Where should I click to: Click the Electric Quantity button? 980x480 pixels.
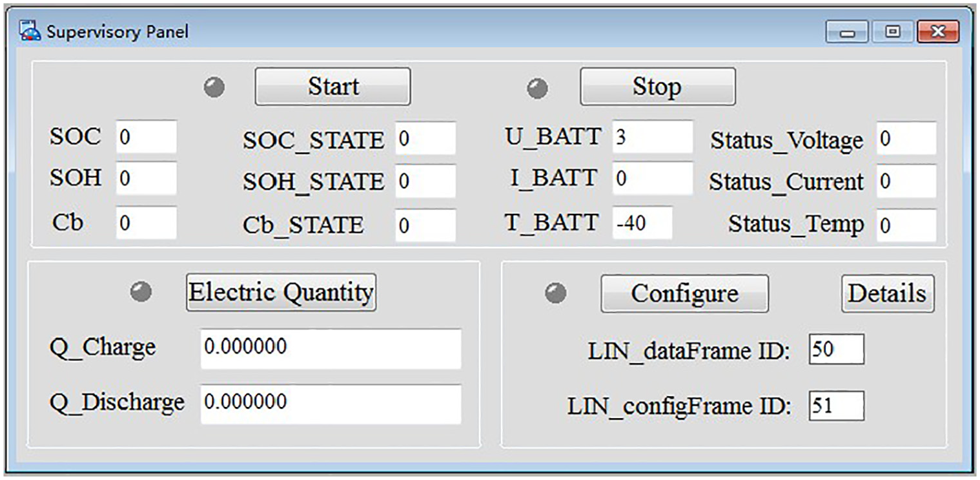[281, 293]
